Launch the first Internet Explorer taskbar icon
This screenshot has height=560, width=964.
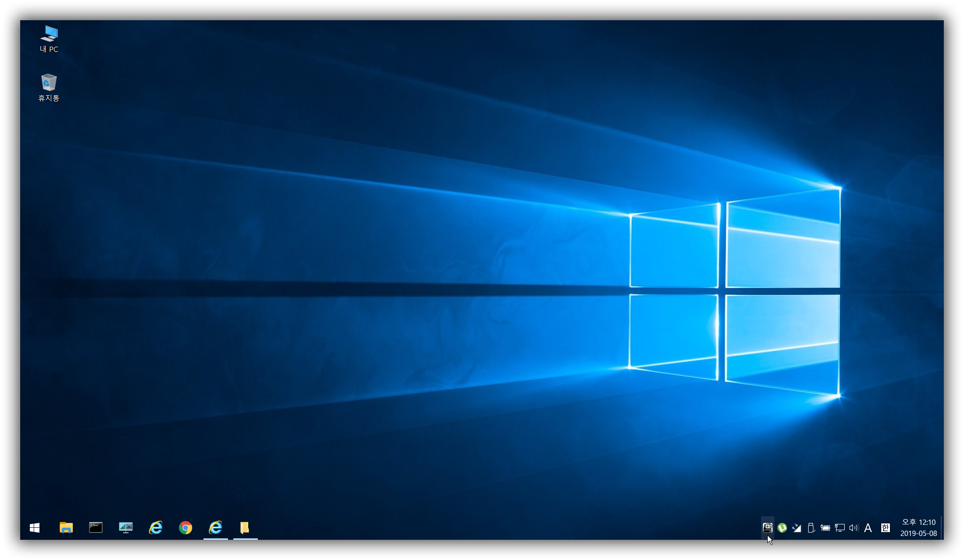tap(156, 528)
